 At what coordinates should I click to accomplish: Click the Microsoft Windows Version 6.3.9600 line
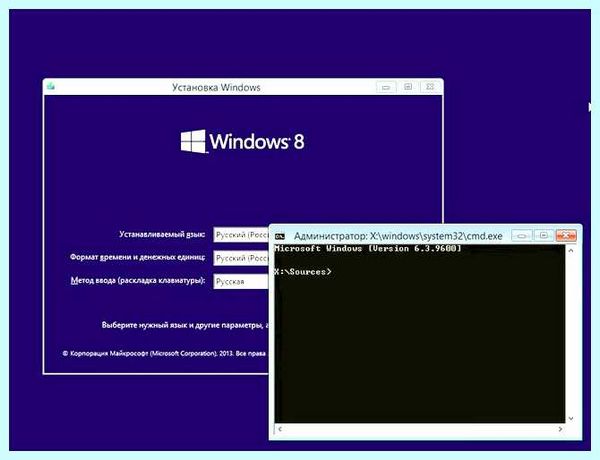[368, 248]
